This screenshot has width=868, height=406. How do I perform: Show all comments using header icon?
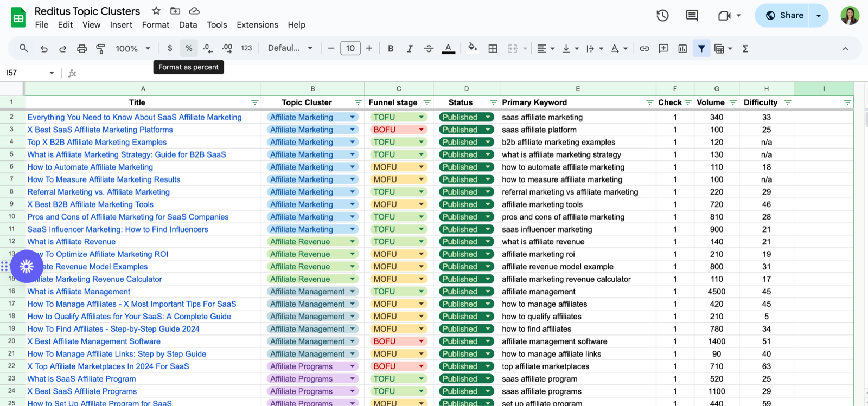click(x=692, y=16)
